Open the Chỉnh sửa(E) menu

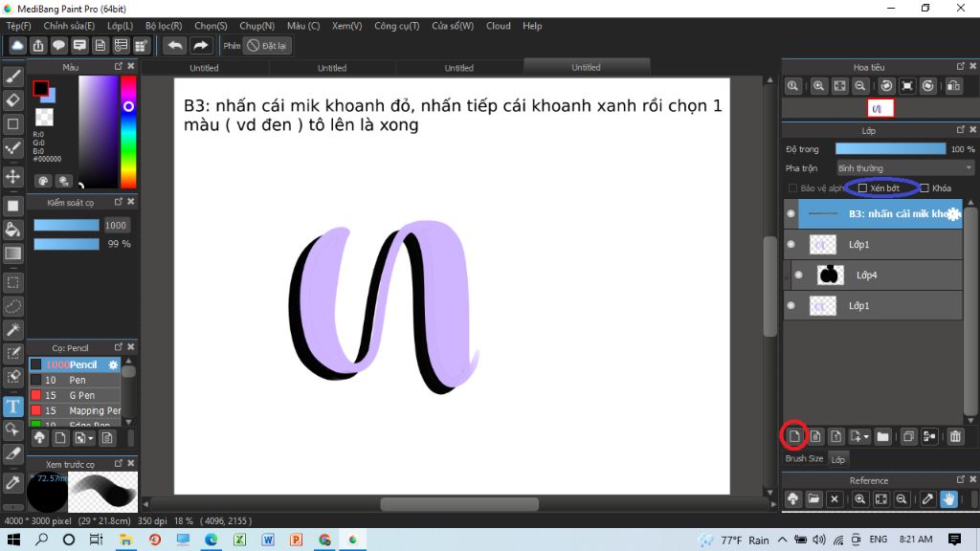coord(69,26)
